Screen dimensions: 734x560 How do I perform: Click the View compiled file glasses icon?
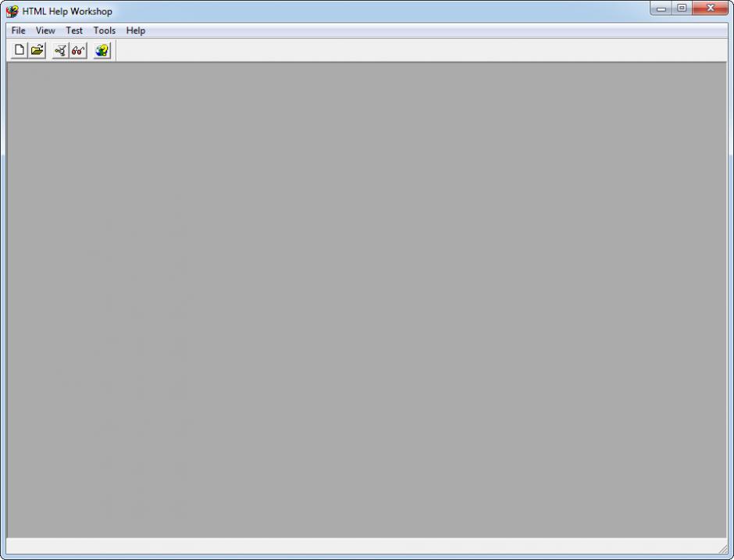click(x=78, y=50)
